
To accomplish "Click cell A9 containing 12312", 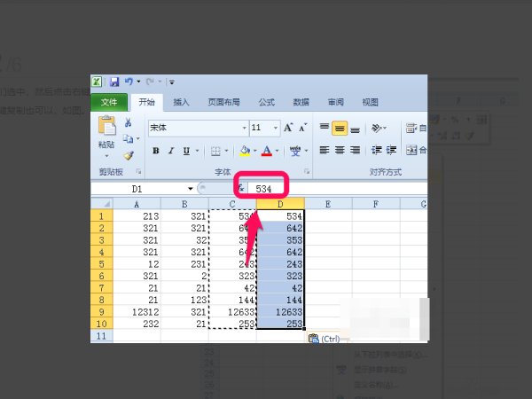I will (x=137, y=312).
